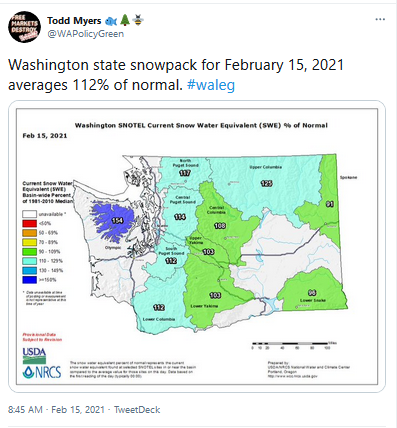This screenshot has height=428, width=397.
Task: Click the red <50% legend swatch
Action: 29,223
